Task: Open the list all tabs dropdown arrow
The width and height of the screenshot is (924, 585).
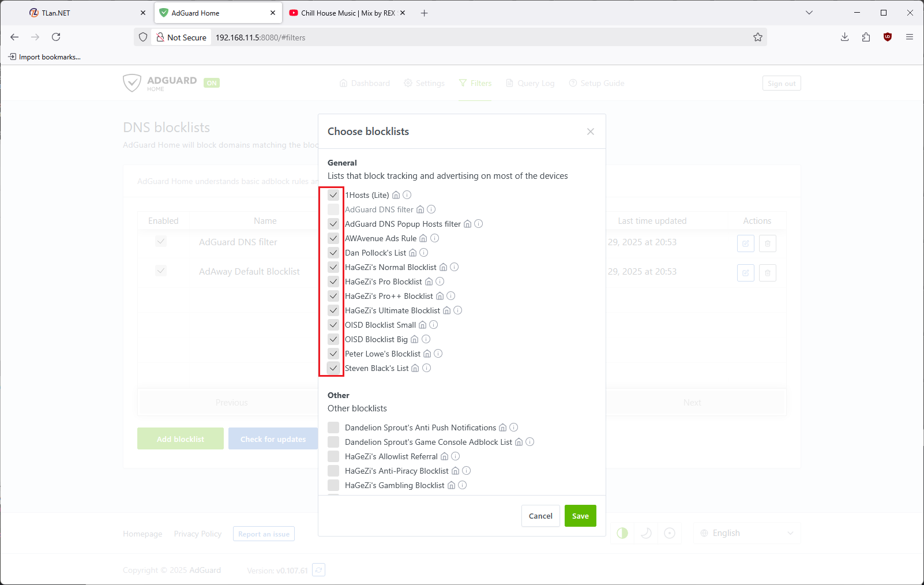Action: coord(809,13)
